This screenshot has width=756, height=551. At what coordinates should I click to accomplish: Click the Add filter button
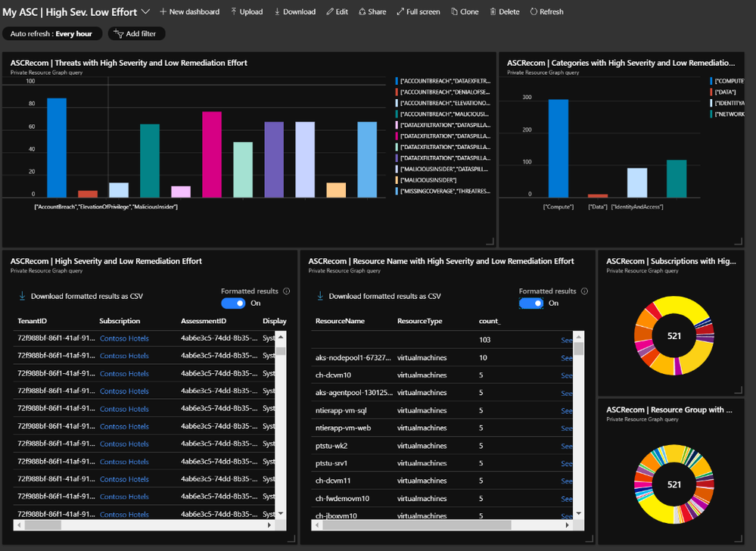(136, 34)
